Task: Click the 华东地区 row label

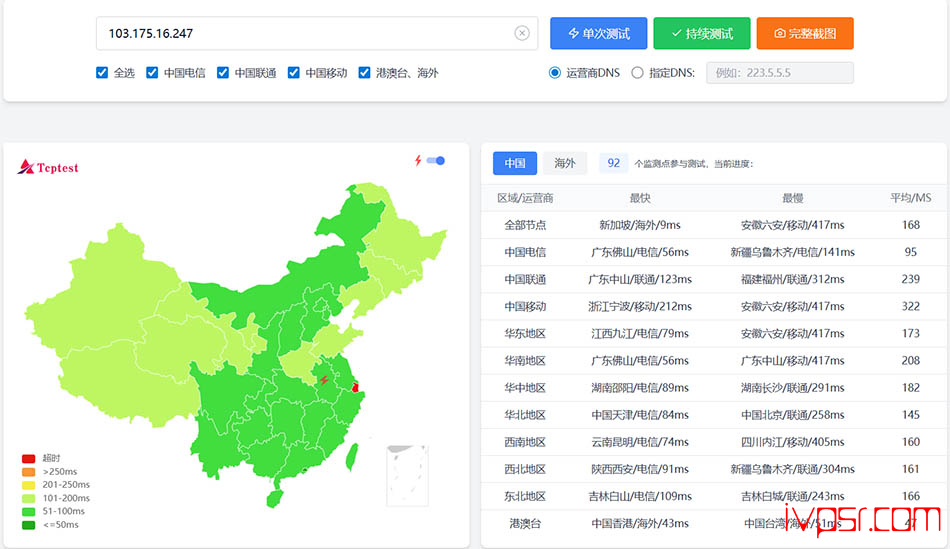Action: (525, 333)
